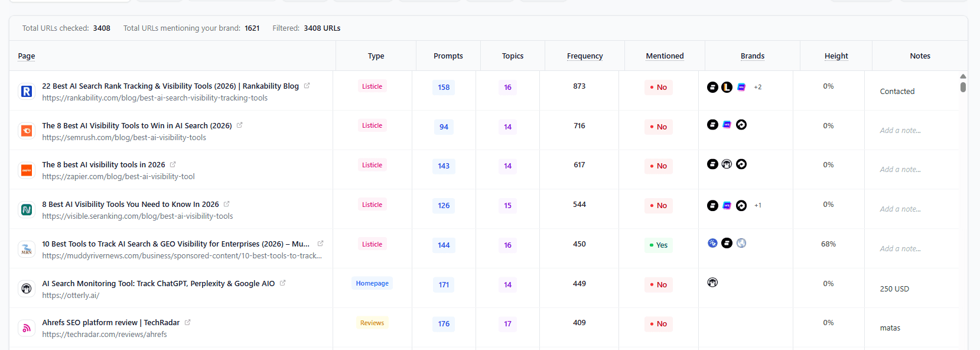Open 'The 8 Best AI Visibility Tools to Win' link

pos(137,125)
